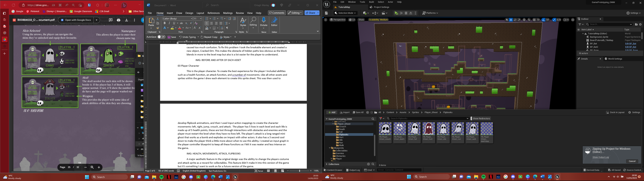Switch to Web Layout view in Word status bar
Screen dimensions: 644x181
tap(282, 171)
